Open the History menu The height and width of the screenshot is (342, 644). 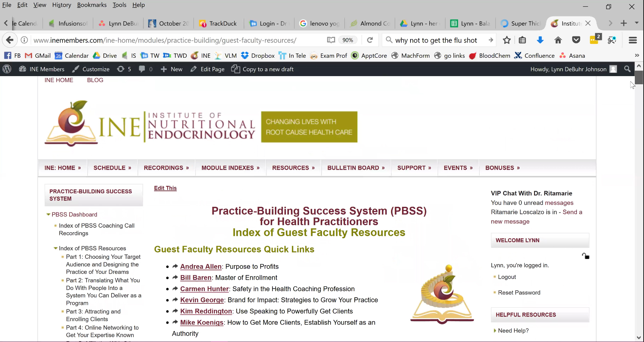[62, 5]
